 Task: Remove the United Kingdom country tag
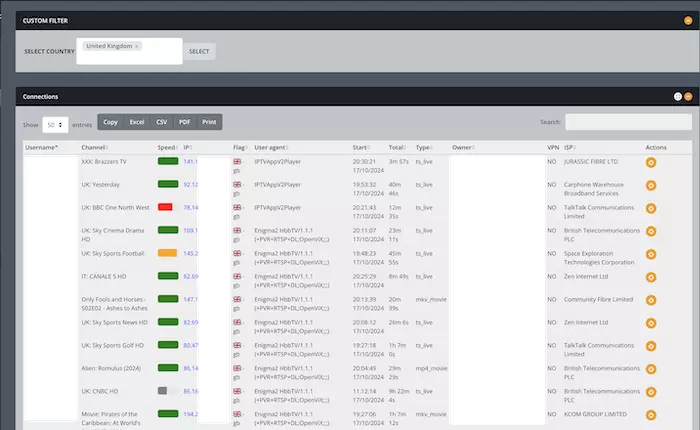point(137,46)
